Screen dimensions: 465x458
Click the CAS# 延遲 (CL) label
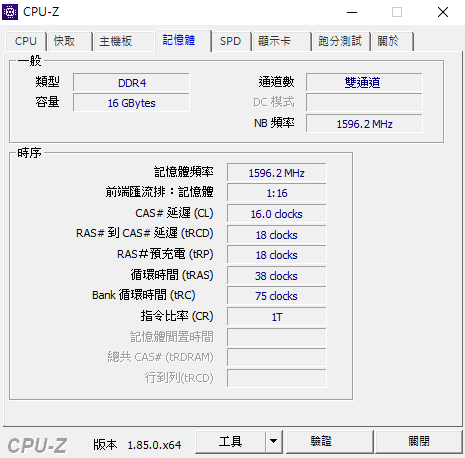[174, 213]
